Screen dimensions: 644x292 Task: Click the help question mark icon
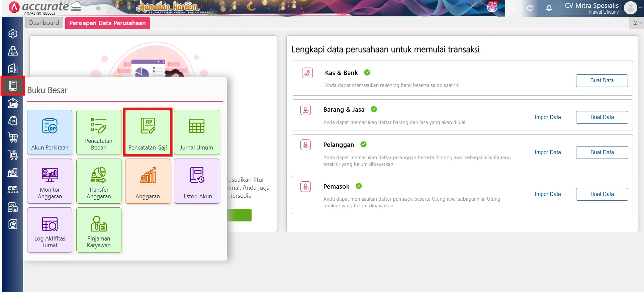point(530,8)
